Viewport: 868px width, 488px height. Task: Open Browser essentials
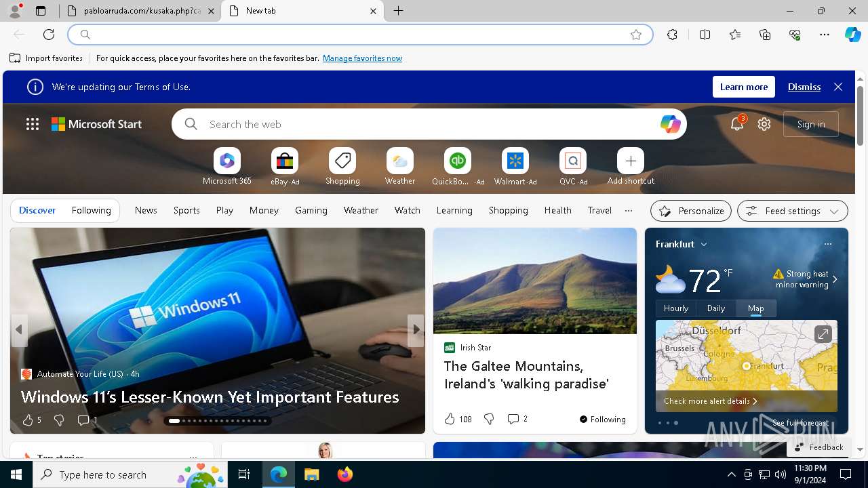click(795, 35)
